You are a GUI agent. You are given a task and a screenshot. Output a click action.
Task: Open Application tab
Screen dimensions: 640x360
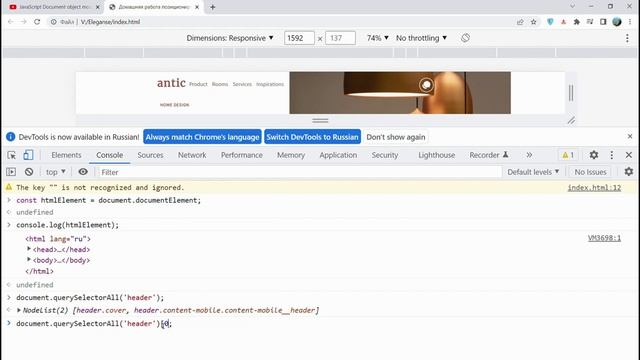click(x=338, y=155)
